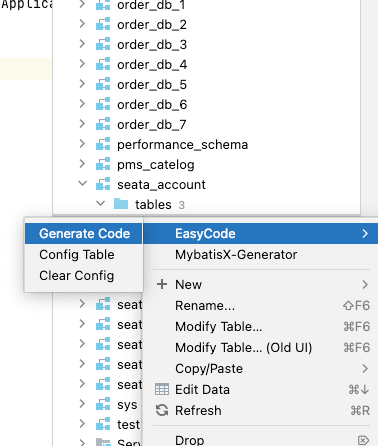
Task: Expand the sys schema node
Action: 82,404
